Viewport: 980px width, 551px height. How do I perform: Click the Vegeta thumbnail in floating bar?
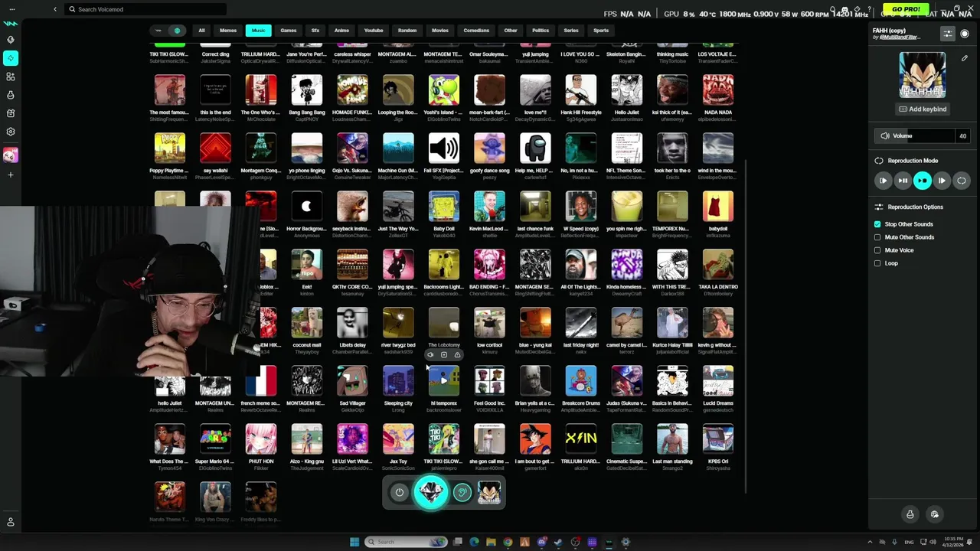[x=489, y=493]
